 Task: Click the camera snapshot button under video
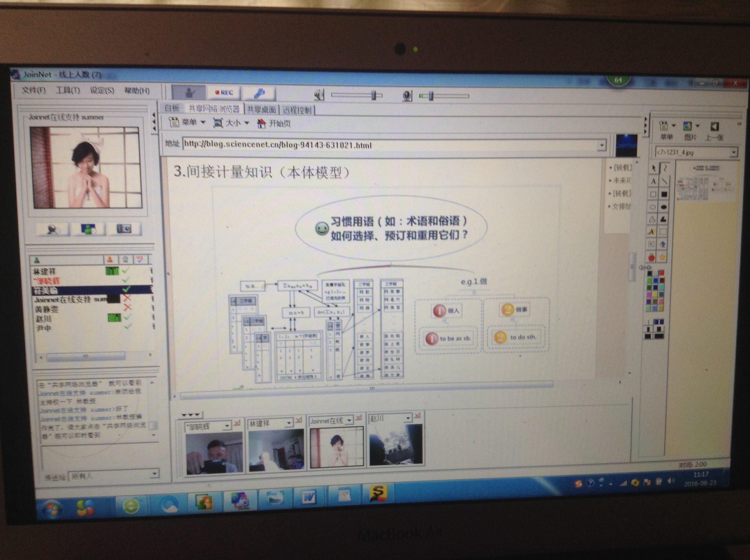[x=124, y=229]
